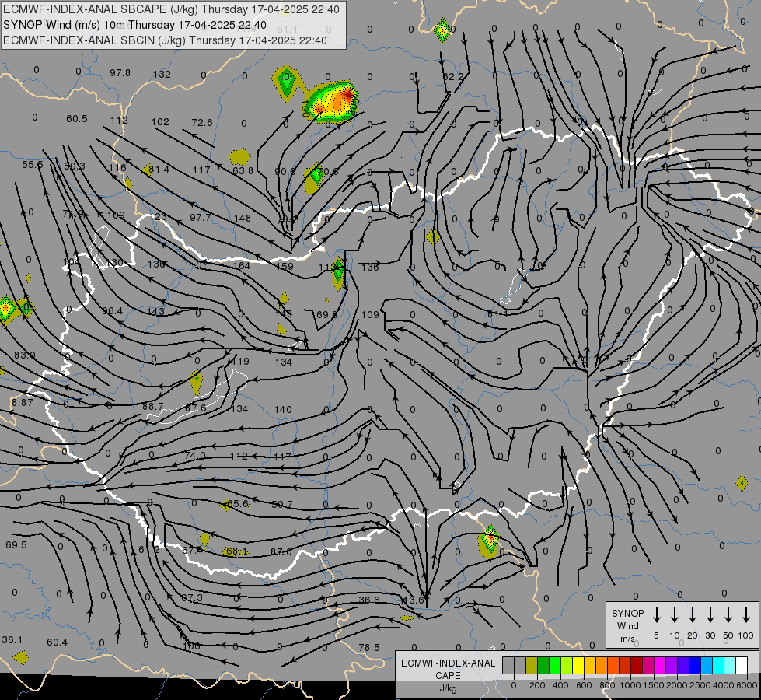The width and height of the screenshot is (761, 700).
Task: Select the pure yellow swatch in the CAPE legend
Action: 578,666
